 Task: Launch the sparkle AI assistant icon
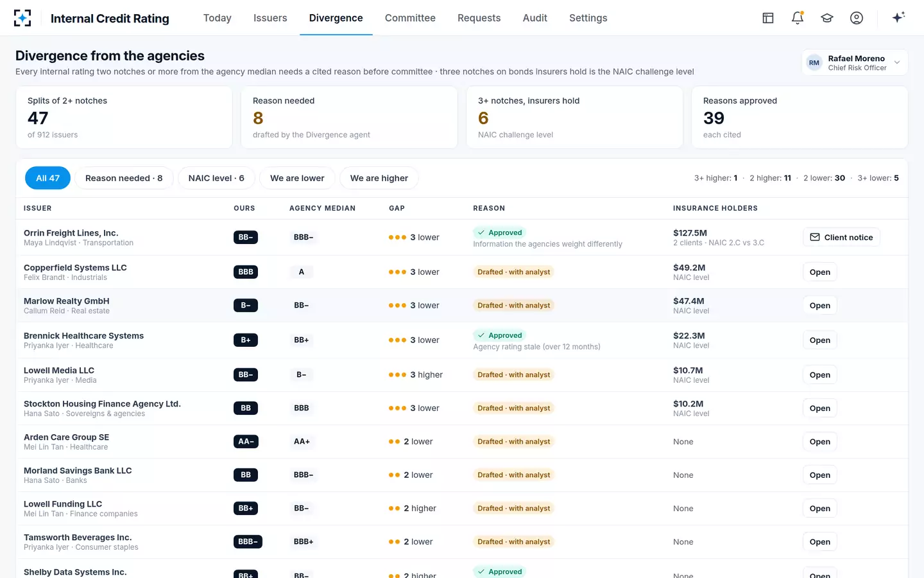coord(898,17)
